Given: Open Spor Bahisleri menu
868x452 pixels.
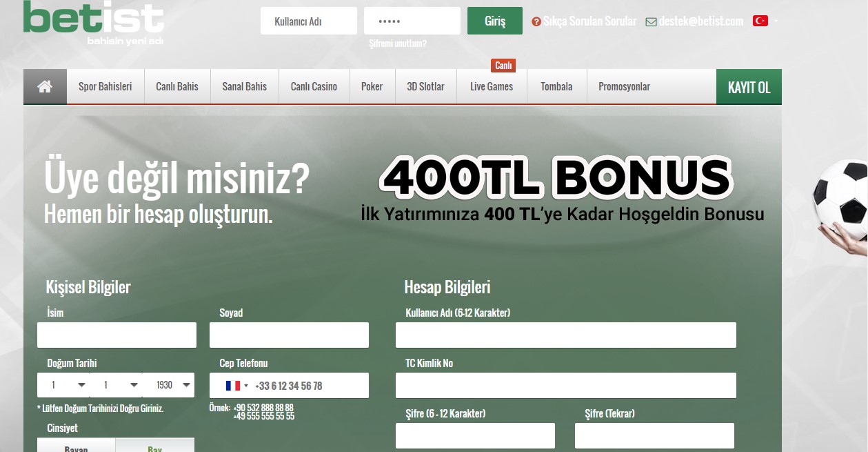Looking at the screenshot, I should point(105,86).
